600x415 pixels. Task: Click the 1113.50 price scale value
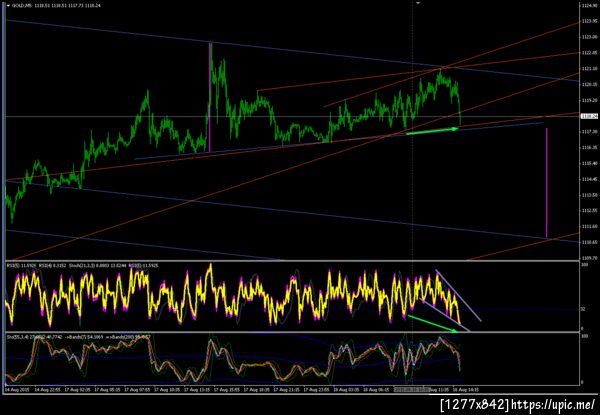click(591, 195)
